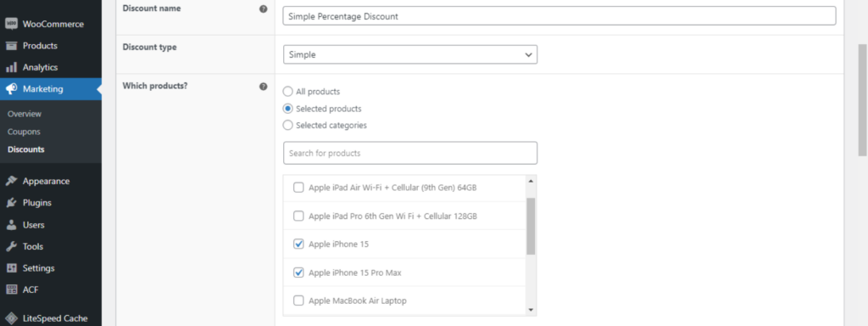
Task: Select the All products radio button
Action: (x=288, y=92)
